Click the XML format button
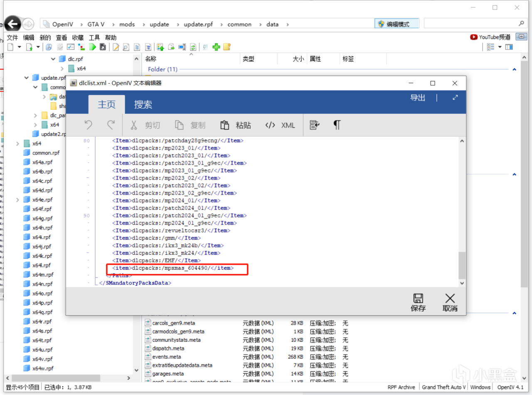 click(x=280, y=125)
